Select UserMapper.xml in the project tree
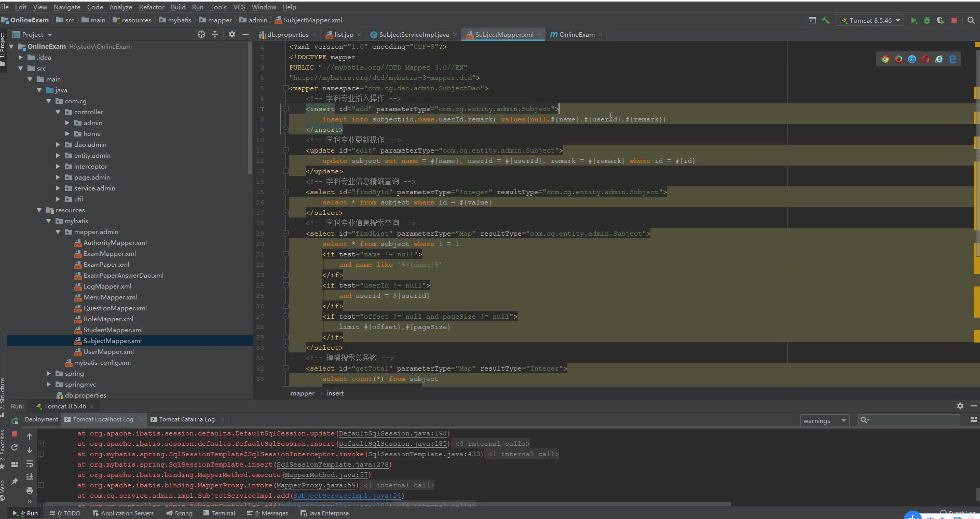 pos(108,352)
